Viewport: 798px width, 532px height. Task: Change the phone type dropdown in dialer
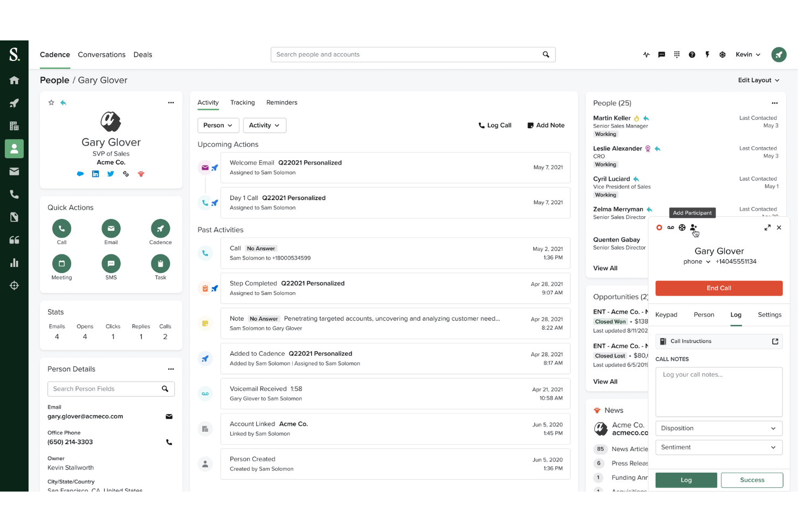pyautogui.click(x=697, y=261)
